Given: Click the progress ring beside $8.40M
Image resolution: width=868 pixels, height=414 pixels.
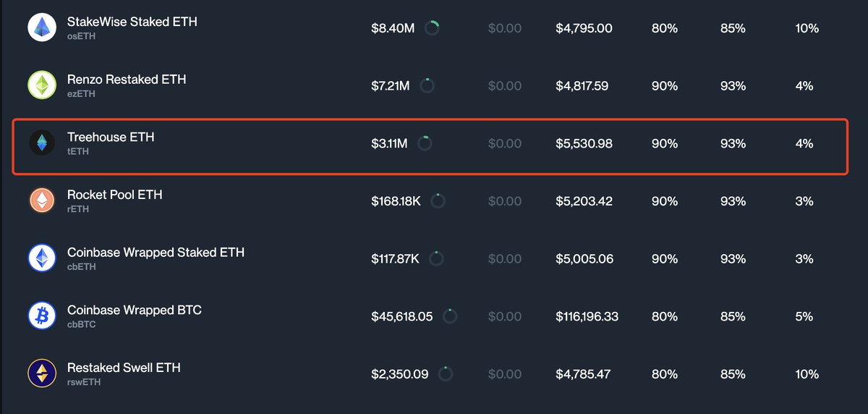Looking at the screenshot, I should click(x=432, y=28).
